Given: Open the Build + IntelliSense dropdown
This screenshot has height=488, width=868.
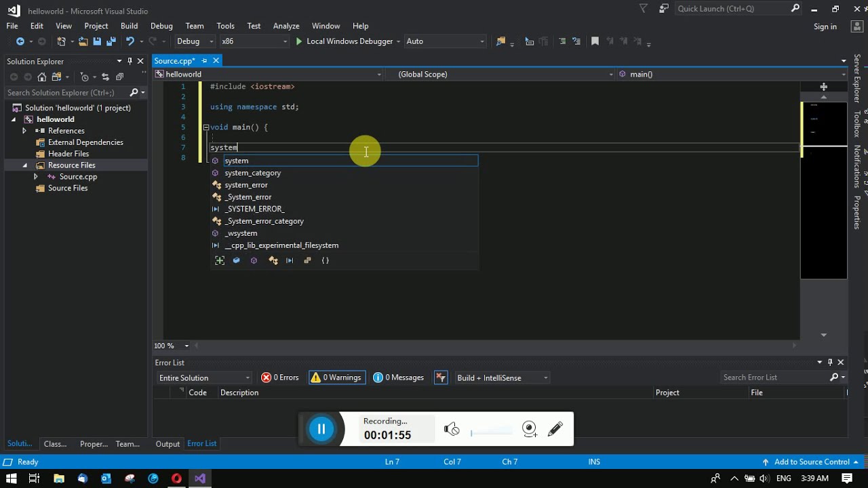Looking at the screenshot, I should 502,378.
